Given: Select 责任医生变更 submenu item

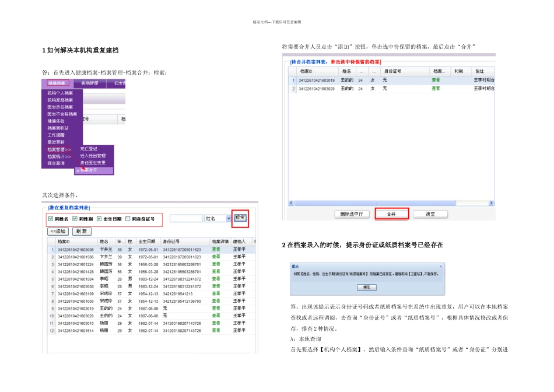Looking at the screenshot, I should click(93, 163).
